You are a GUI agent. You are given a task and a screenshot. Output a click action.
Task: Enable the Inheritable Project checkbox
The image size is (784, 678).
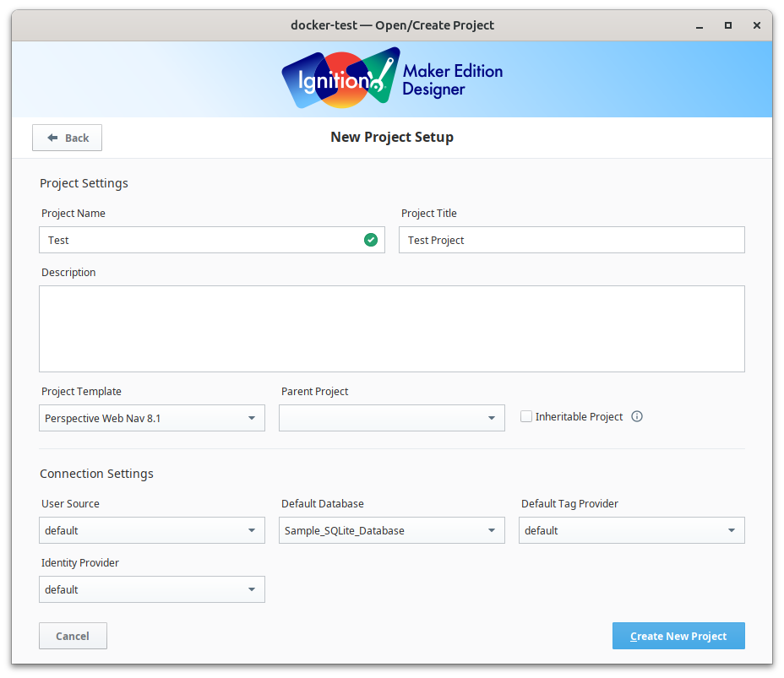(526, 416)
